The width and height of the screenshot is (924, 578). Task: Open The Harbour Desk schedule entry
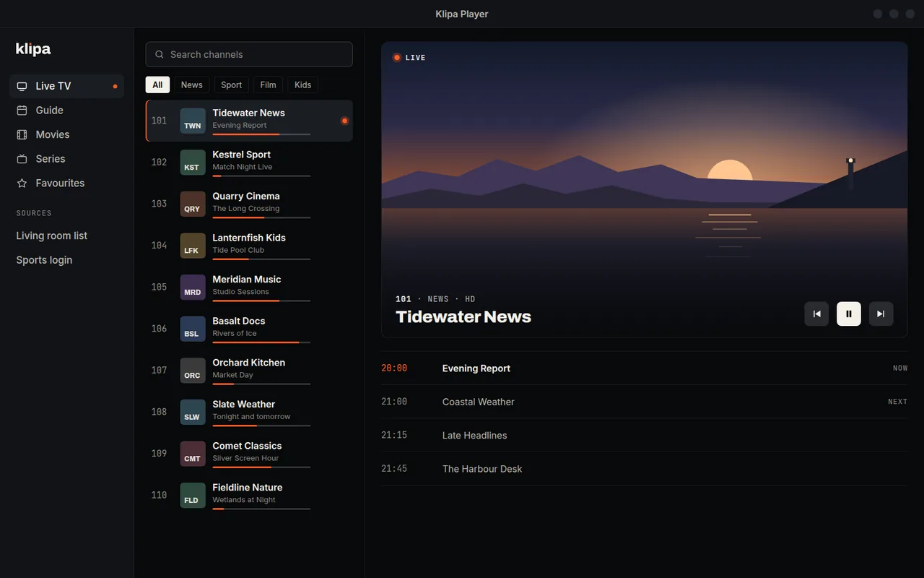(x=644, y=469)
